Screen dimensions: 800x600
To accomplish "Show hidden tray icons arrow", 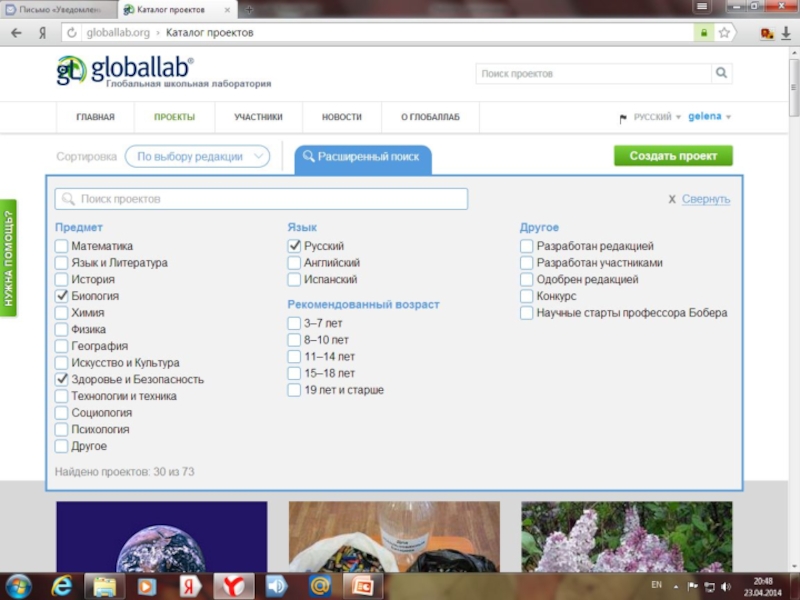I will tap(676, 587).
